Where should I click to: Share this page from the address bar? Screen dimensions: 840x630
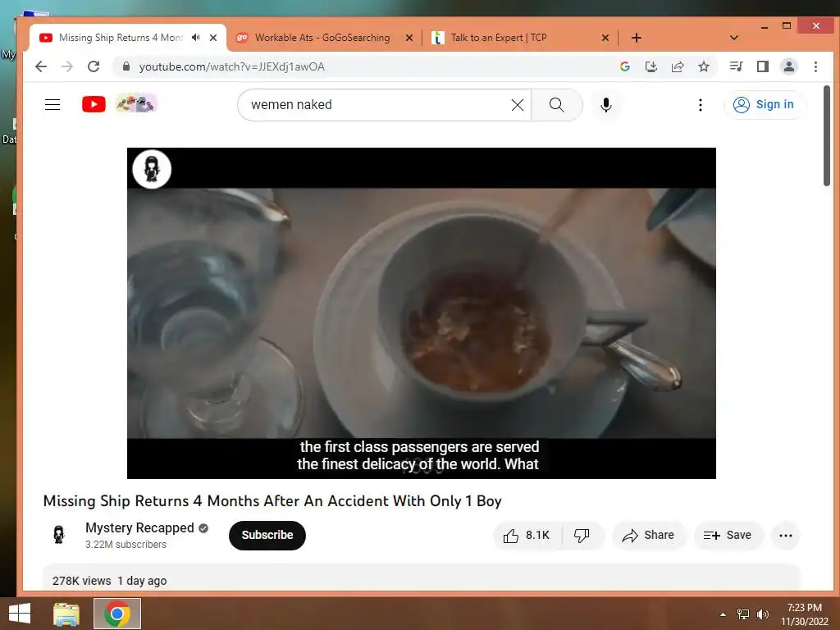coord(678,66)
